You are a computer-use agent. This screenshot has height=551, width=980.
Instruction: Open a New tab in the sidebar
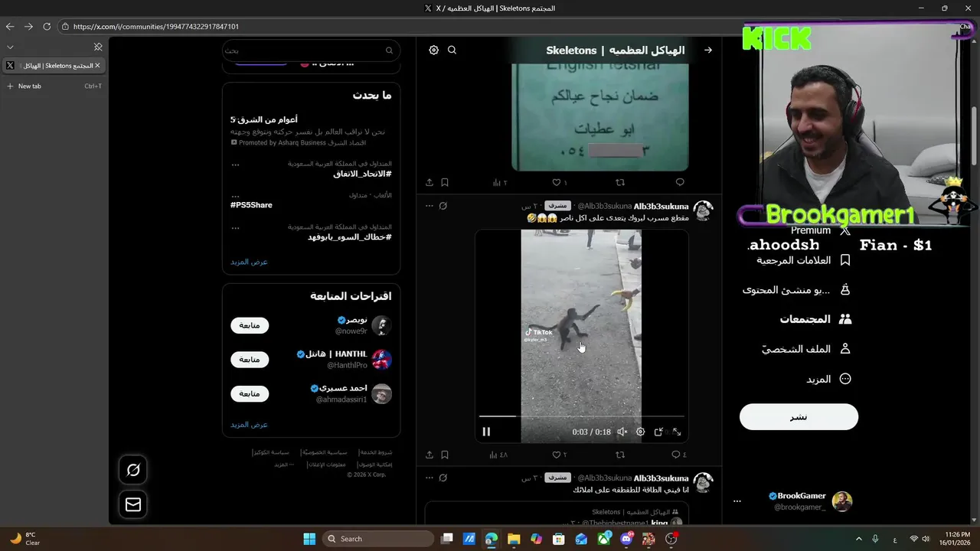click(x=54, y=86)
